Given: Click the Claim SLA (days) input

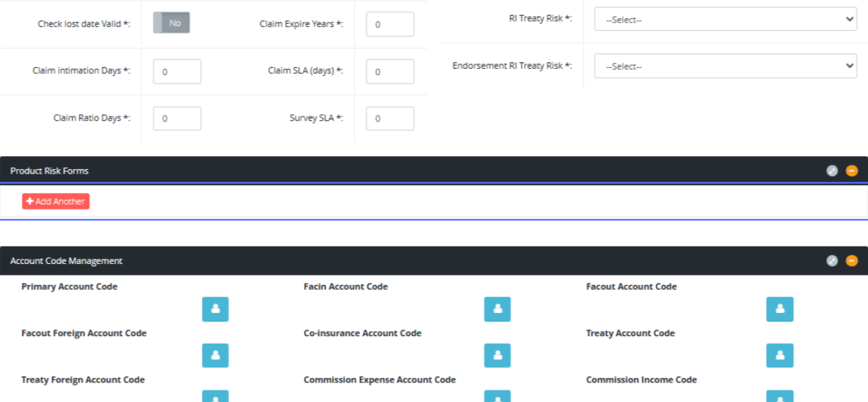Looking at the screenshot, I should tap(390, 72).
